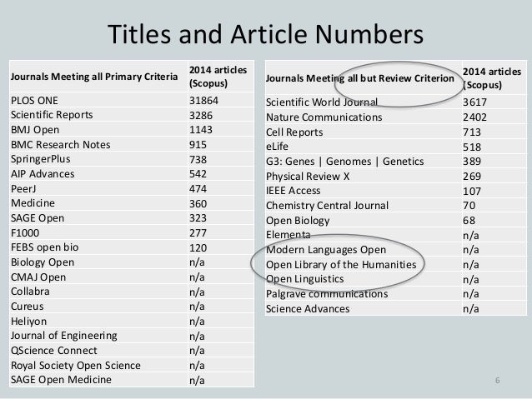This screenshot has width=532, height=399.
Task: Select the 'CMAJ Open' entry
Action: tap(38, 277)
